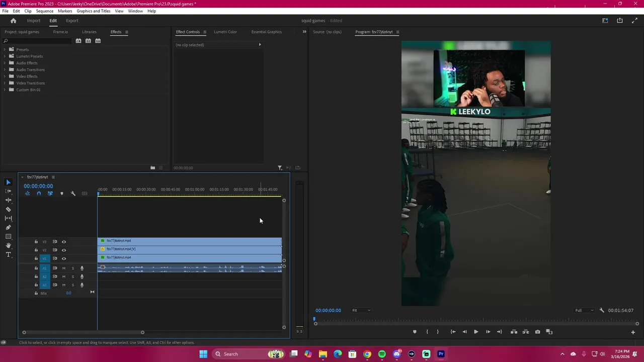Solo audio track A2

[x=72, y=277]
